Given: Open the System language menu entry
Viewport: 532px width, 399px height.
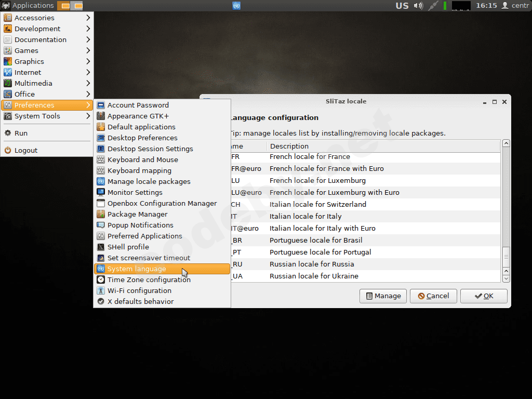Looking at the screenshot, I should [162, 269].
